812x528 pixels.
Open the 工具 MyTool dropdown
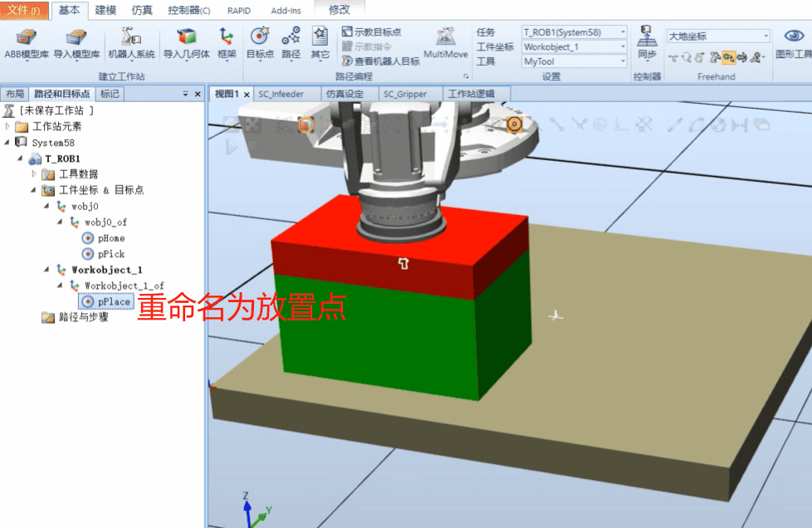[x=575, y=61]
